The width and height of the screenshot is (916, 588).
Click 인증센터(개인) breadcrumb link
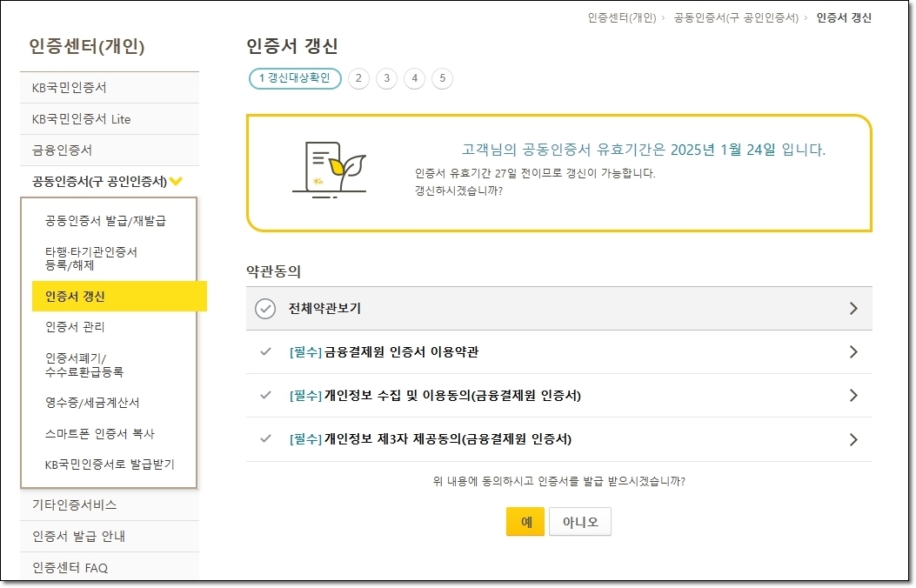[x=622, y=17]
